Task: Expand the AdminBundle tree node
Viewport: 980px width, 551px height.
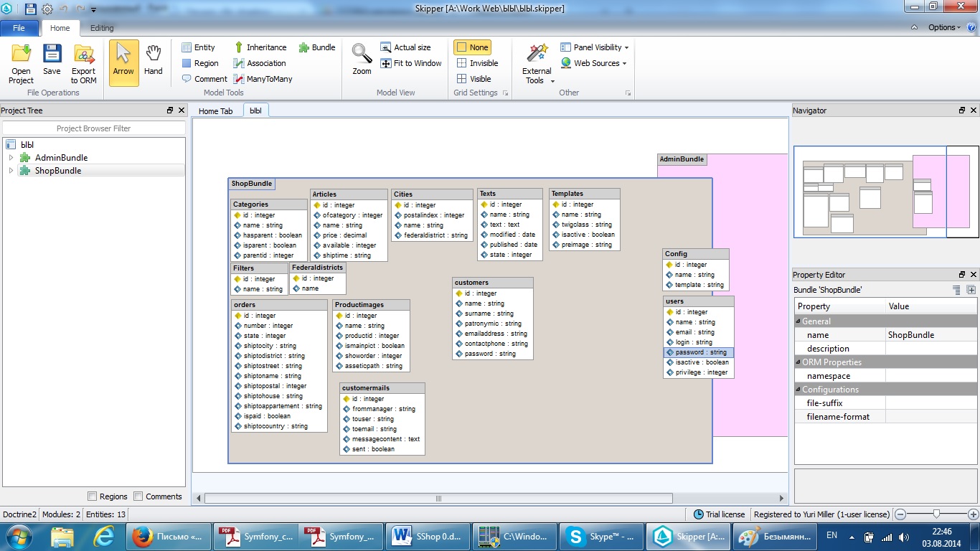Action: [11, 158]
